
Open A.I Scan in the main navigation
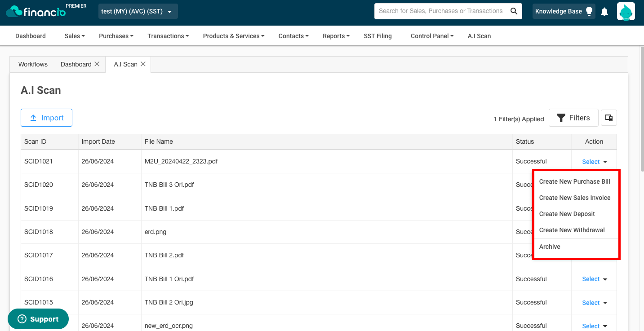click(x=479, y=36)
